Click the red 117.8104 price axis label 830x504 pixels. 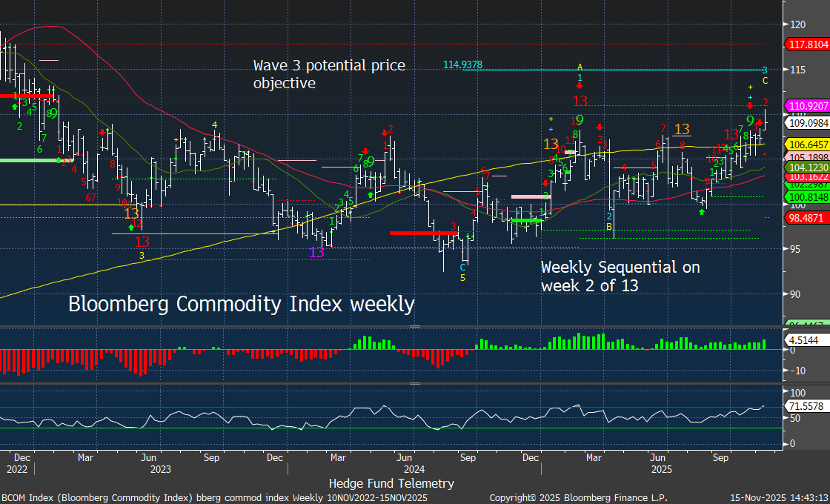pyautogui.click(x=807, y=44)
